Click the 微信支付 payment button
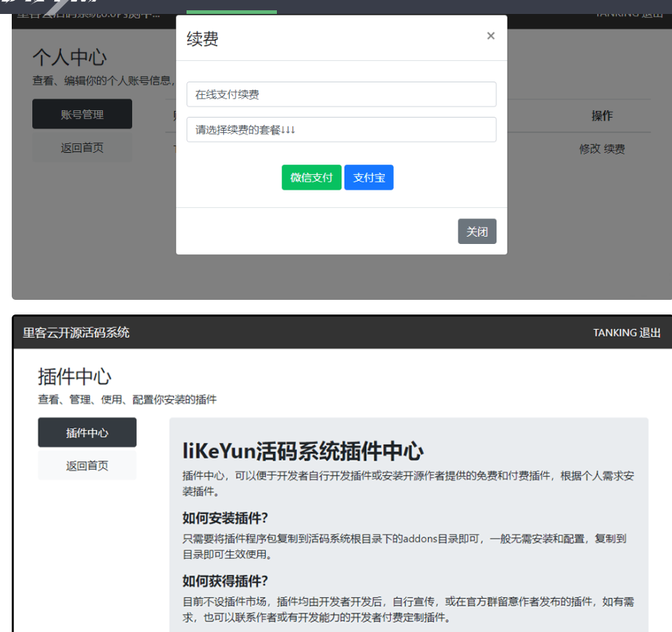672x632 pixels. click(311, 177)
